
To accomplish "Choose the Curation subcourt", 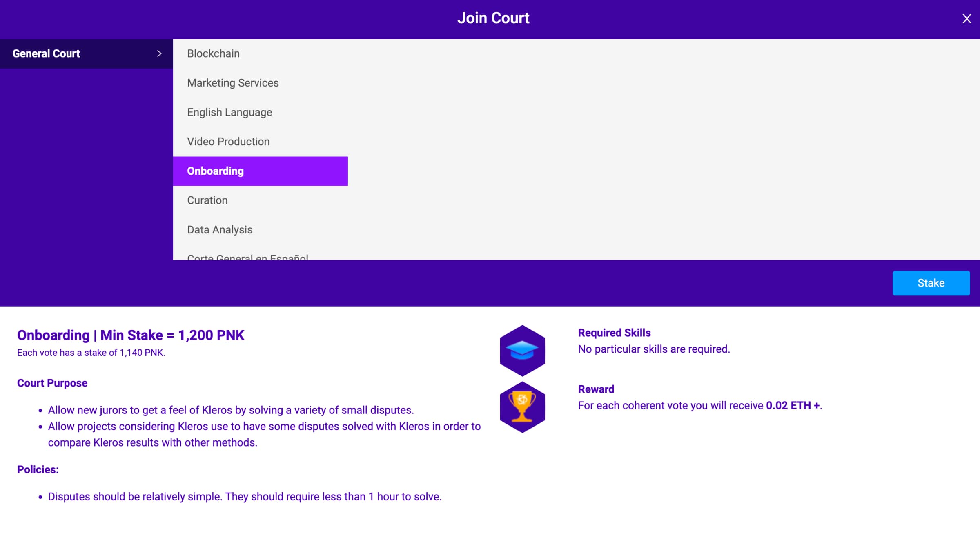I will [207, 200].
